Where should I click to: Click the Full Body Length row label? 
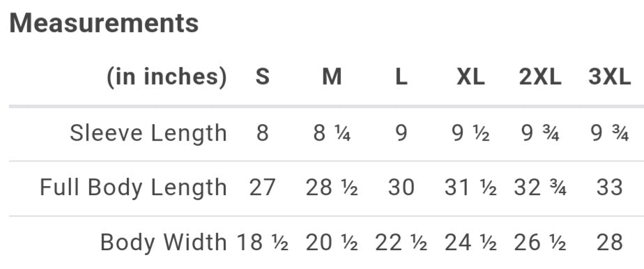pos(134,187)
